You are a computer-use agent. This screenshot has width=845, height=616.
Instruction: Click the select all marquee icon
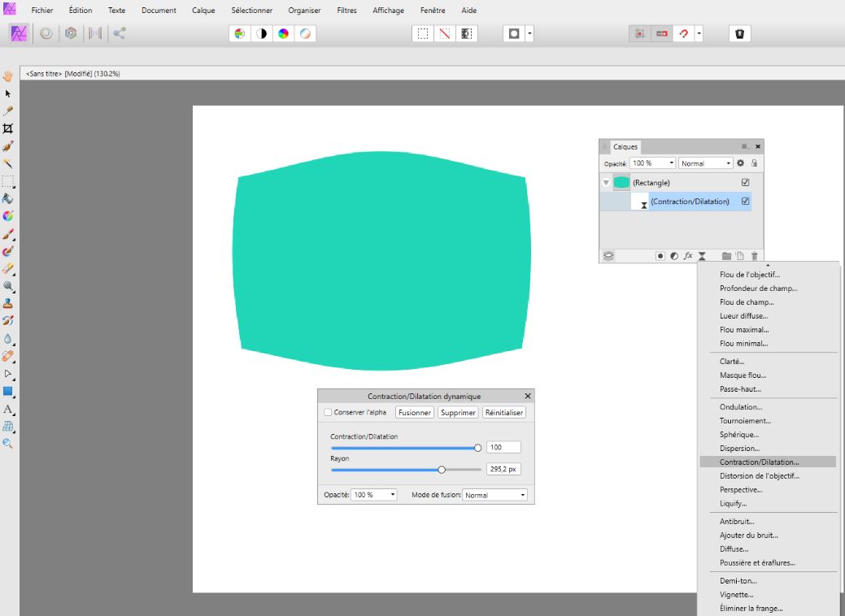[423, 34]
